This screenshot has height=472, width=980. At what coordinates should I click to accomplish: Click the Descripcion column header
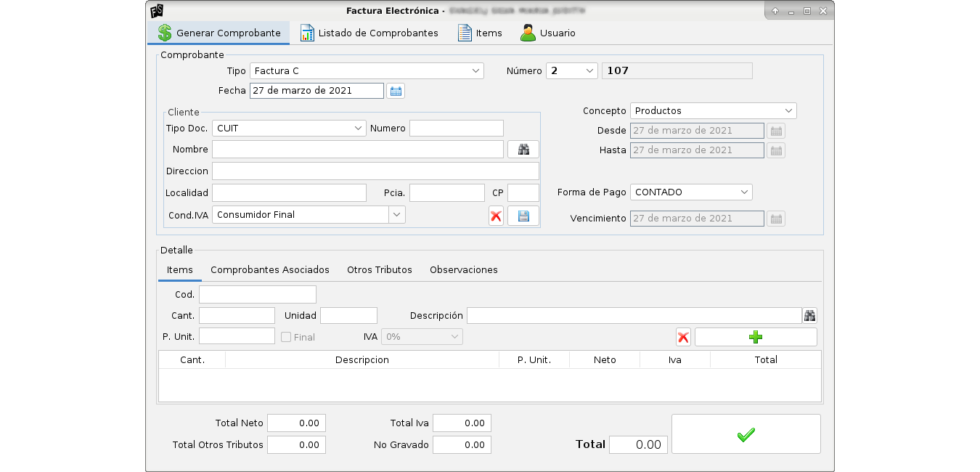[362, 359]
